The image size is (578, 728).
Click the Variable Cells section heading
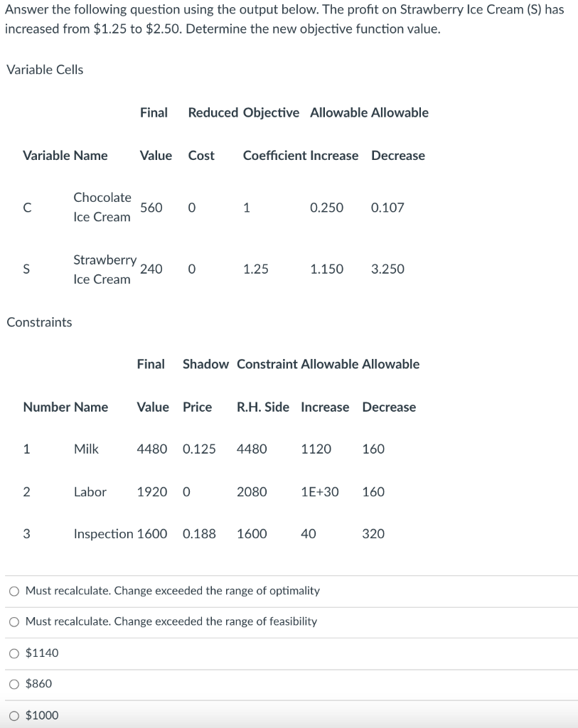[45, 70]
